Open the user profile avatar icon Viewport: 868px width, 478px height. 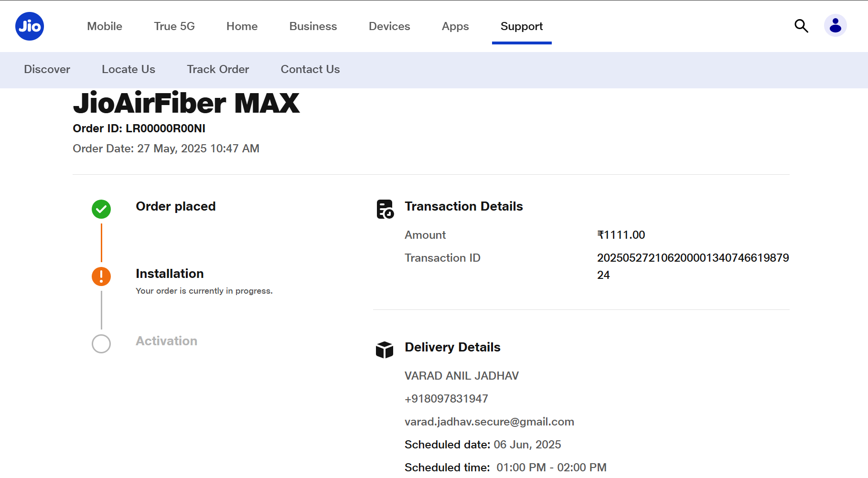(835, 26)
